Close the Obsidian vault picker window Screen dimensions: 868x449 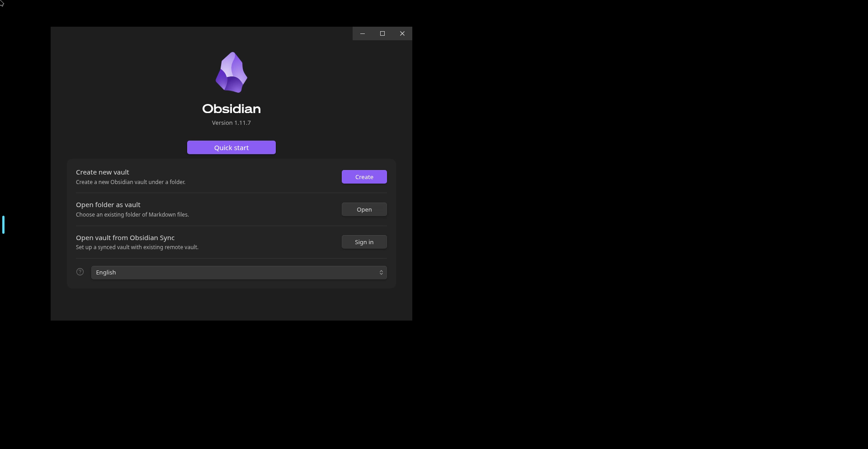coord(402,33)
